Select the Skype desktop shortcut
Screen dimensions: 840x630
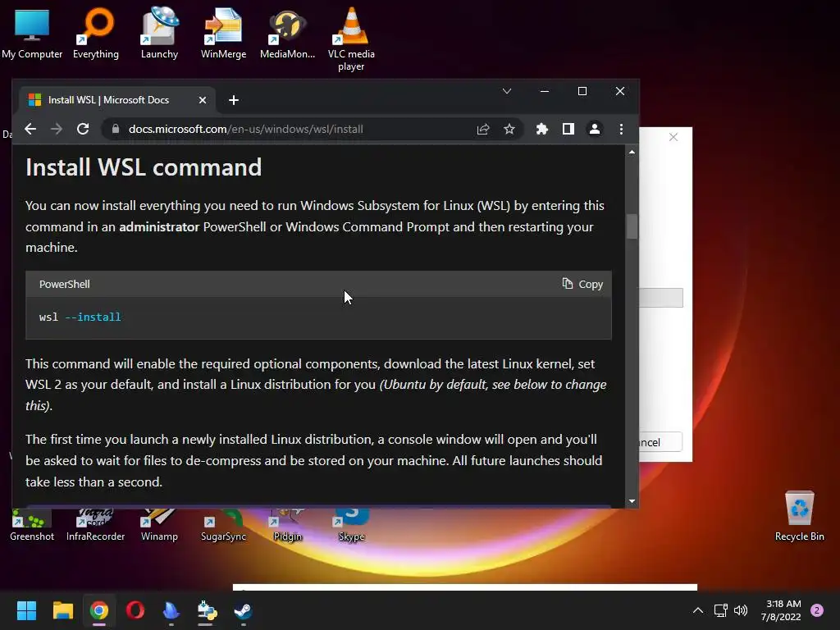tap(351, 526)
